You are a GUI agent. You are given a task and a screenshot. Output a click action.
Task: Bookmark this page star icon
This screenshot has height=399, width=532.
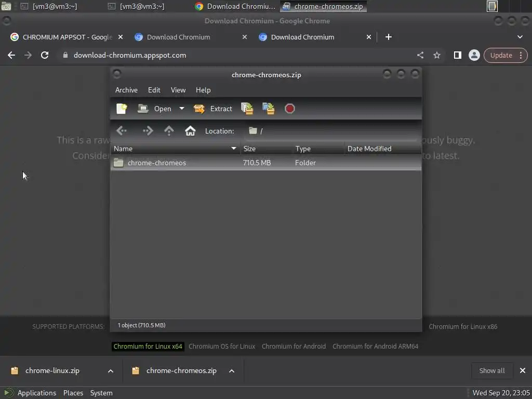click(436, 55)
